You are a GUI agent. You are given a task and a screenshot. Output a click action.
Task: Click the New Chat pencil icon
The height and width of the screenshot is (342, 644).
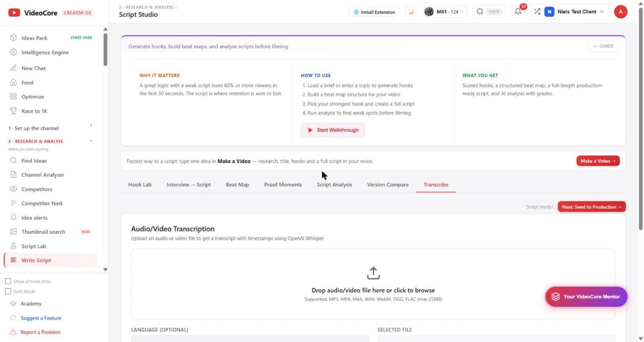[13, 68]
